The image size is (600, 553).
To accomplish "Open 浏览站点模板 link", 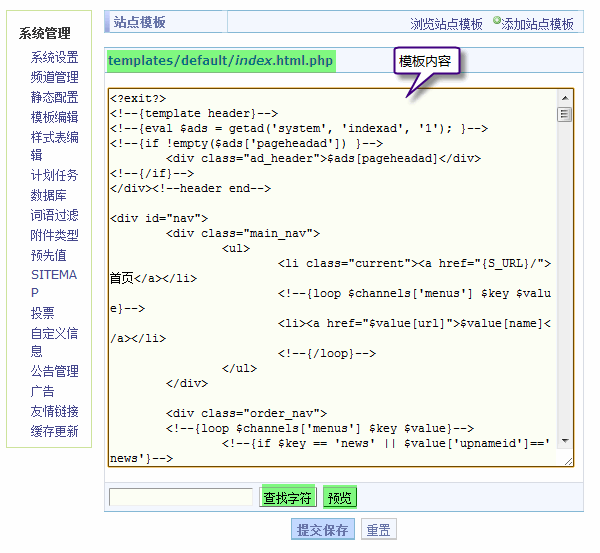I will tap(446, 24).
